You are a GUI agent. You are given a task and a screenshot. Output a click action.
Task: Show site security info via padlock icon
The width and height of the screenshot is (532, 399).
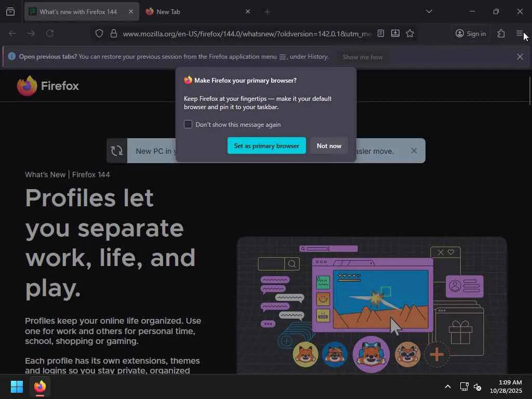114,33
